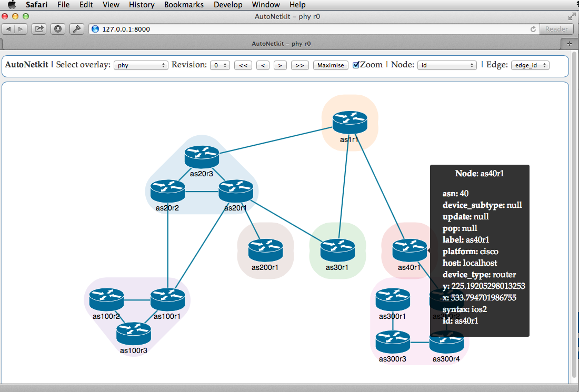The width and height of the screenshot is (579, 392).
Task: Open the Bookmarks menu
Action: pyautogui.click(x=184, y=5)
